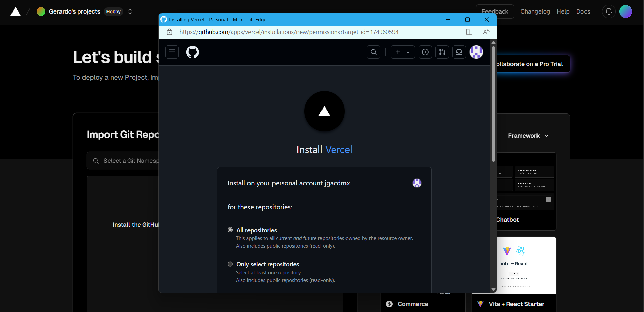Click jgacdmx account avatar in install card

(x=417, y=183)
